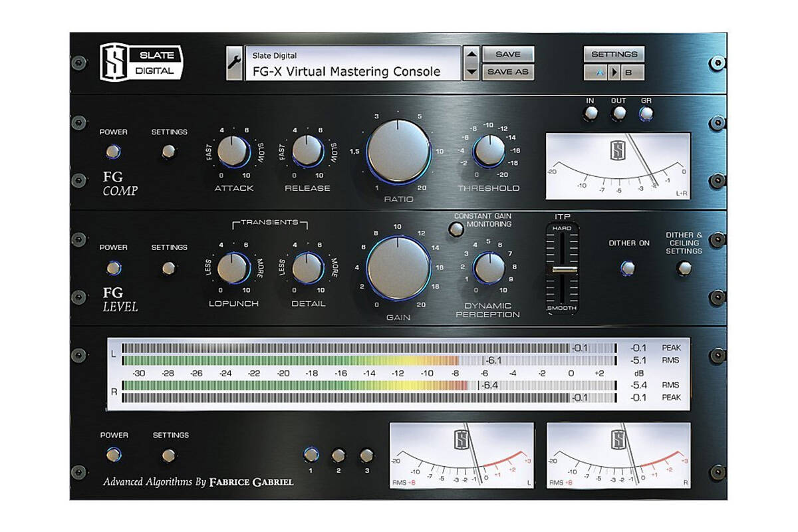
Task: Switch to comparison slot A
Action: coord(597,72)
